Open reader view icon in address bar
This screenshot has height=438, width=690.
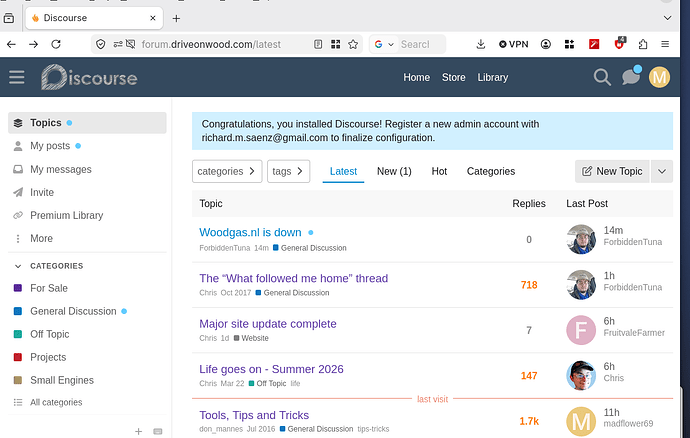click(x=318, y=44)
